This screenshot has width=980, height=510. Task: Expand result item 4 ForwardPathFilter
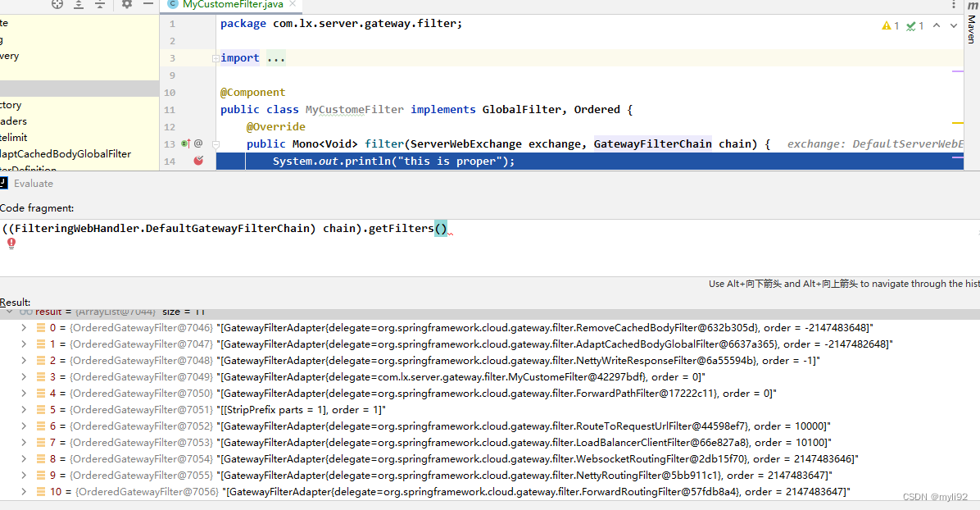coord(24,393)
